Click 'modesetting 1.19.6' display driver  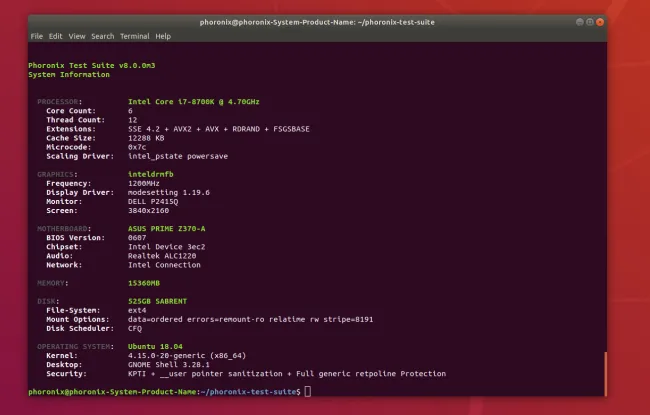tap(169, 192)
